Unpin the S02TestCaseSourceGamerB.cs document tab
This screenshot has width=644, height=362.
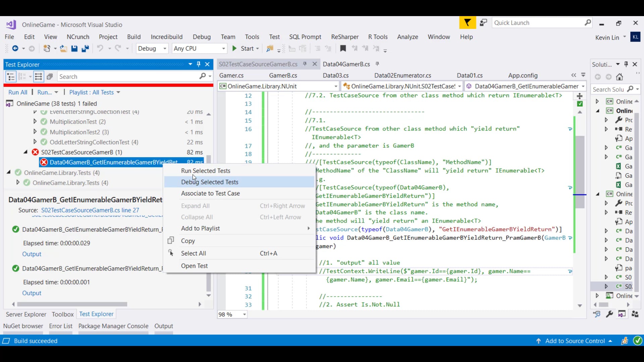pyautogui.click(x=305, y=64)
